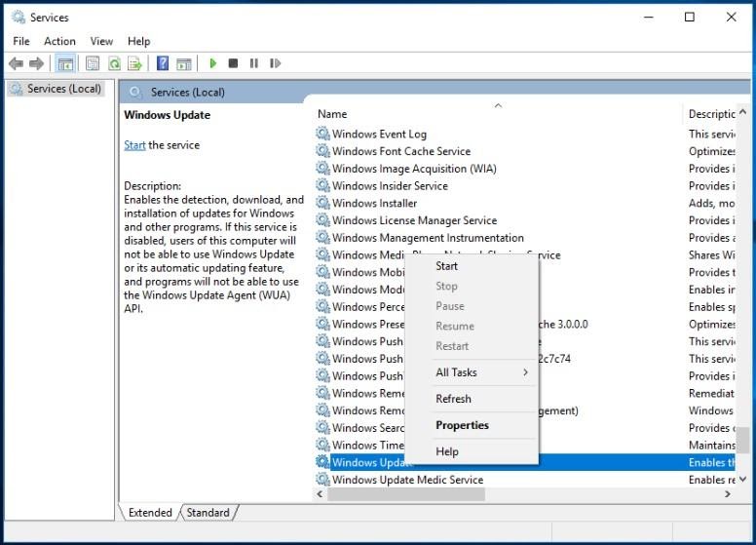
Task: Click gear icon beside Windows Management Instrumentation
Action: (322, 237)
